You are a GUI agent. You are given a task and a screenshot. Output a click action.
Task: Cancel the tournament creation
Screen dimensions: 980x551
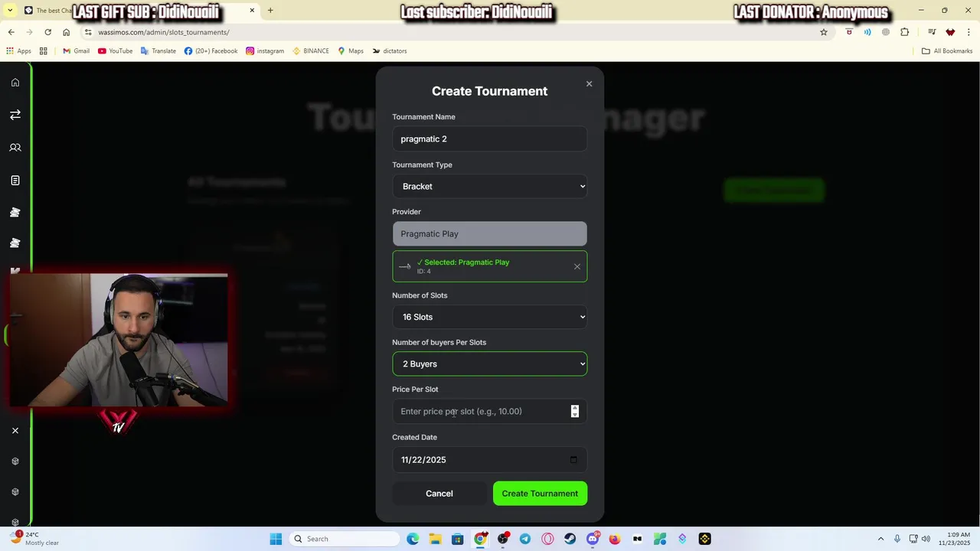[x=439, y=494]
